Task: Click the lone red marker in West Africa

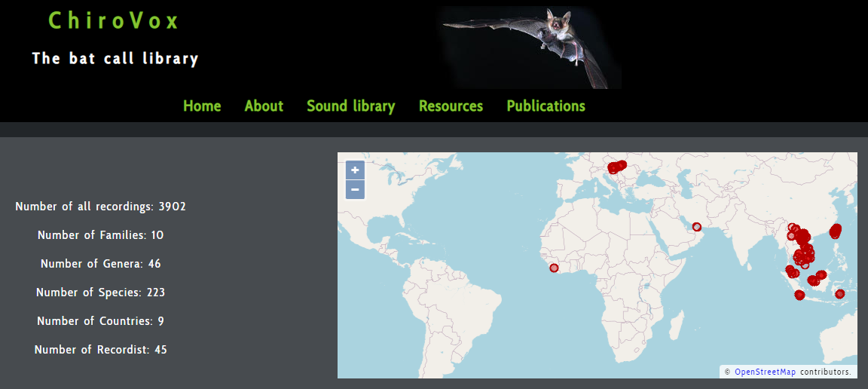Action: pos(555,268)
